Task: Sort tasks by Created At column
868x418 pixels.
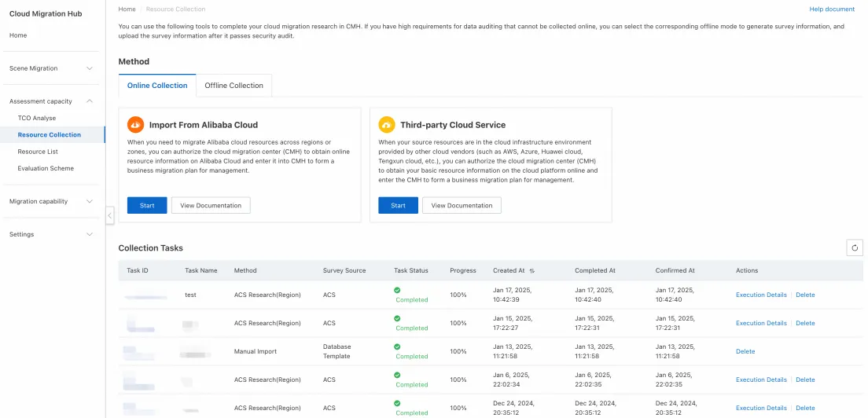Action: (x=532, y=270)
